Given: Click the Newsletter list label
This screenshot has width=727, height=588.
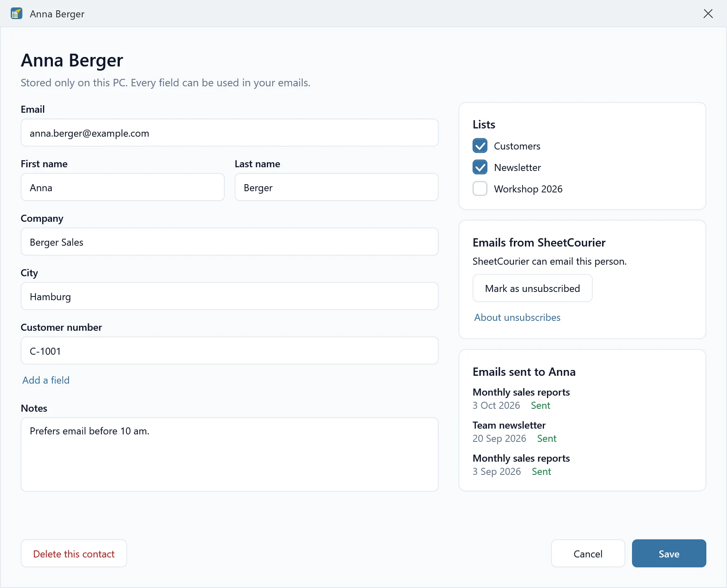Looking at the screenshot, I should pyautogui.click(x=518, y=168).
